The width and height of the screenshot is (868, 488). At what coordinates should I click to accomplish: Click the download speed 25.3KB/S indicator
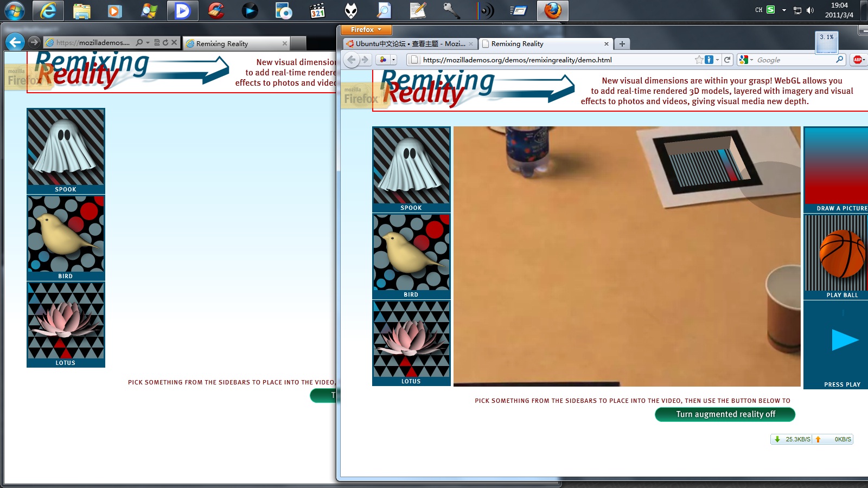pyautogui.click(x=792, y=439)
